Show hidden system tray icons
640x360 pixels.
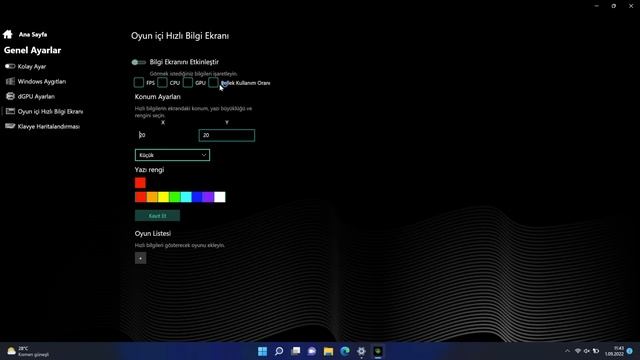coord(567,351)
